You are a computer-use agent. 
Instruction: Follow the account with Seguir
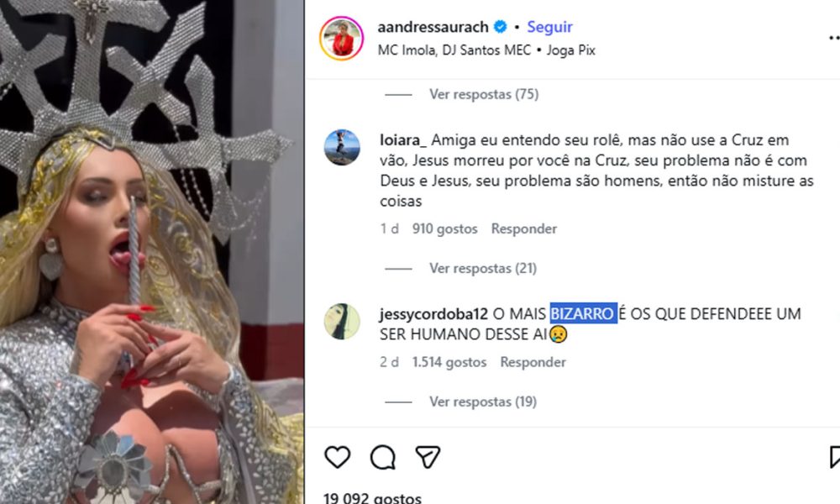(x=549, y=27)
